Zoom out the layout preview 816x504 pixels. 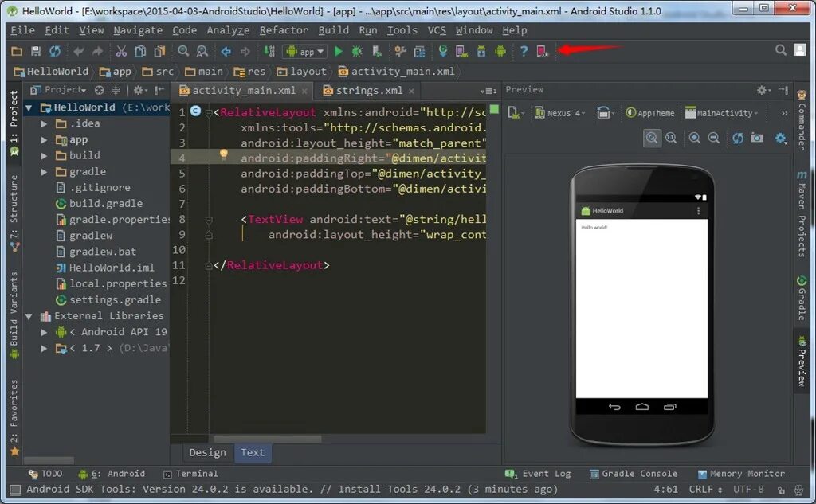pyautogui.click(x=714, y=138)
